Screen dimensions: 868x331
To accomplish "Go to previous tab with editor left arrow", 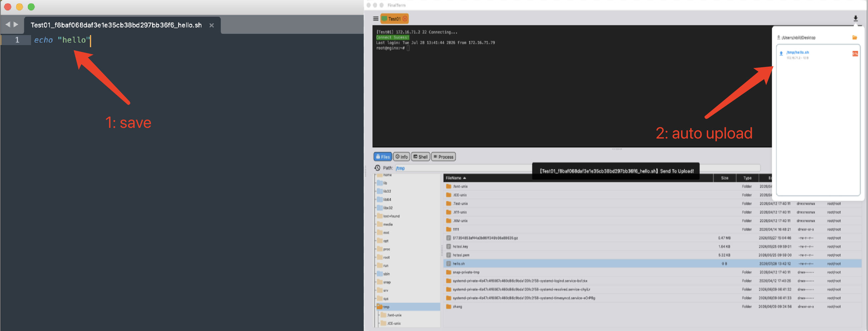I will point(8,25).
